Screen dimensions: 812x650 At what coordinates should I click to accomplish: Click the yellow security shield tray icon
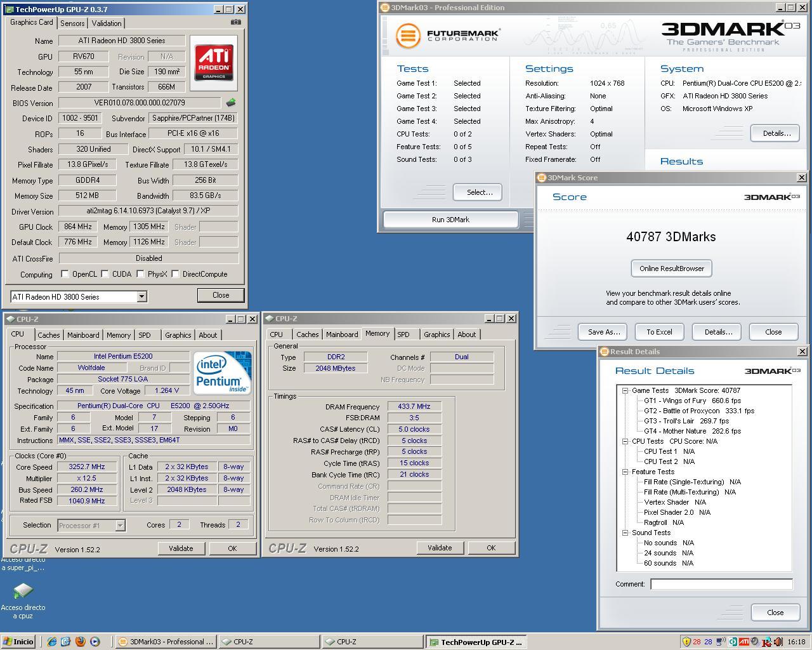pyautogui.click(x=686, y=642)
